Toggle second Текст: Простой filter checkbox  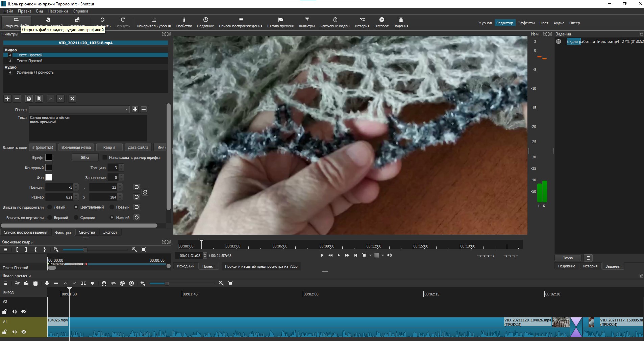(x=10, y=61)
